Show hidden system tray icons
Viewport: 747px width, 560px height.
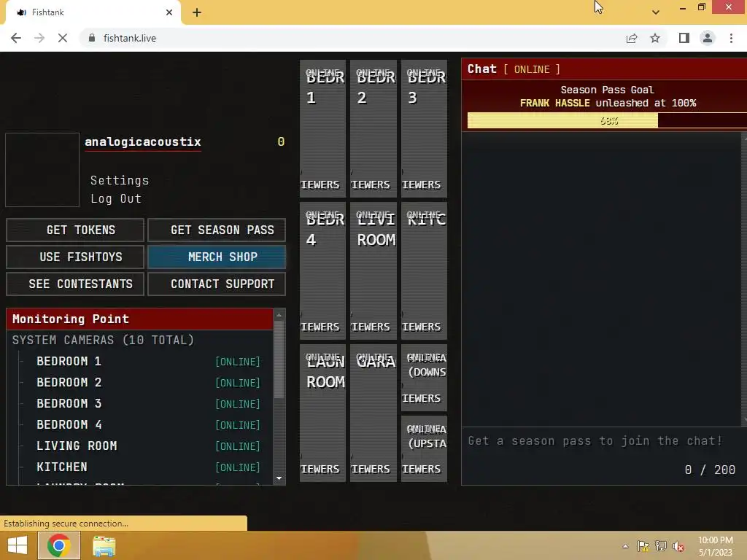click(625, 546)
